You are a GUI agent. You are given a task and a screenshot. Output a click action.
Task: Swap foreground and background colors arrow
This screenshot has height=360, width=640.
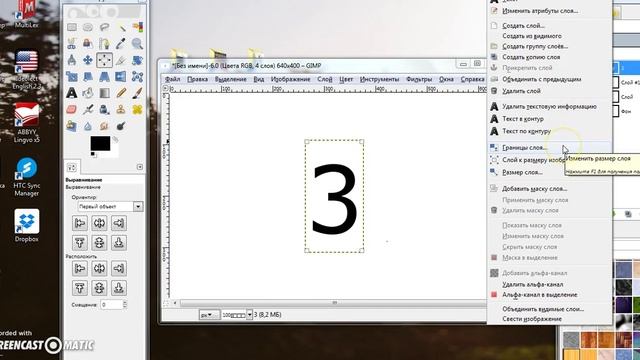[116, 140]
